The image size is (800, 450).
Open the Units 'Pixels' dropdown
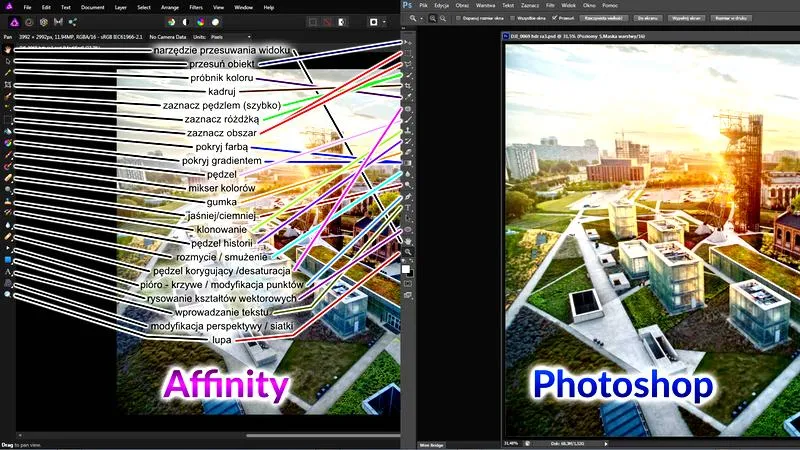coord(231,37)
